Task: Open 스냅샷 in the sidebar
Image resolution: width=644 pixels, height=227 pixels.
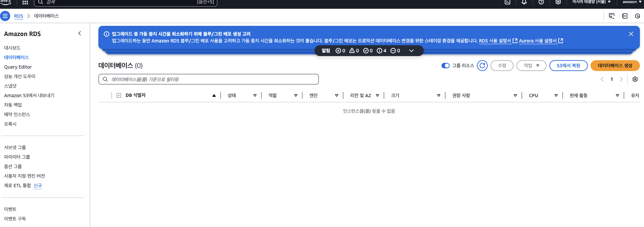Action: point(10,86)
